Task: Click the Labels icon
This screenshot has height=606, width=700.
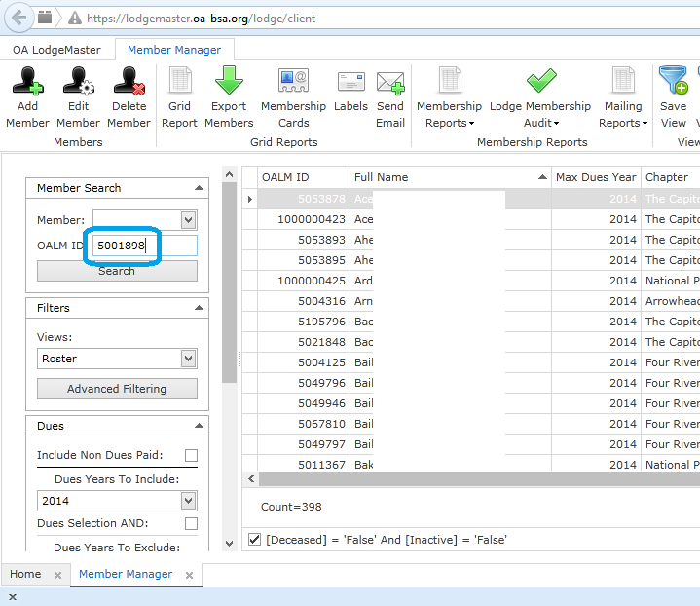Action: (x=350, y=82)
